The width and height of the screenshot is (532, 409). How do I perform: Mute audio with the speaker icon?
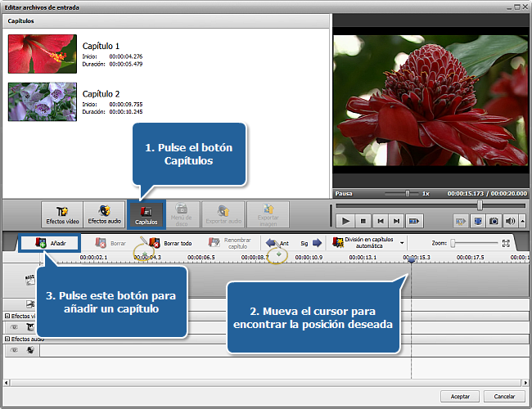pyautogui.click(x=511, y=221)
